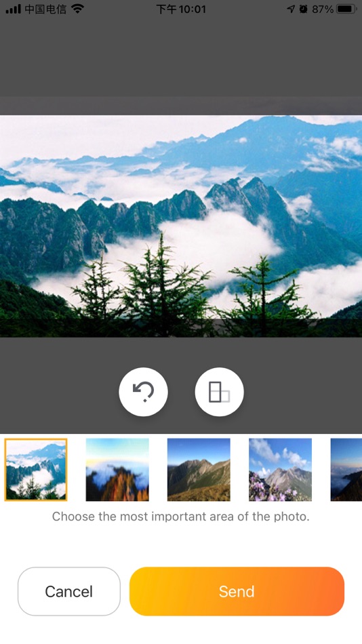
Task: Tap the Wi-Fi status icon
Action: pyautogui.click(x=77, y=9)
